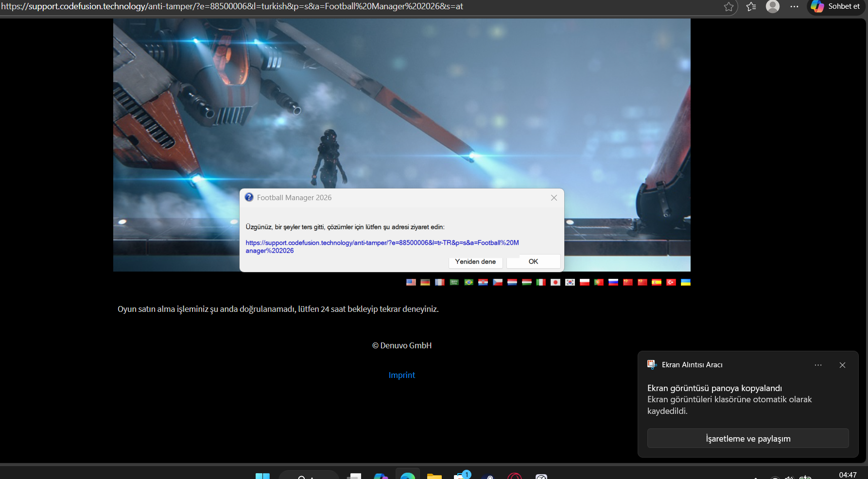
Task: Switch language with the United States flag
Action: pos(411,282)
